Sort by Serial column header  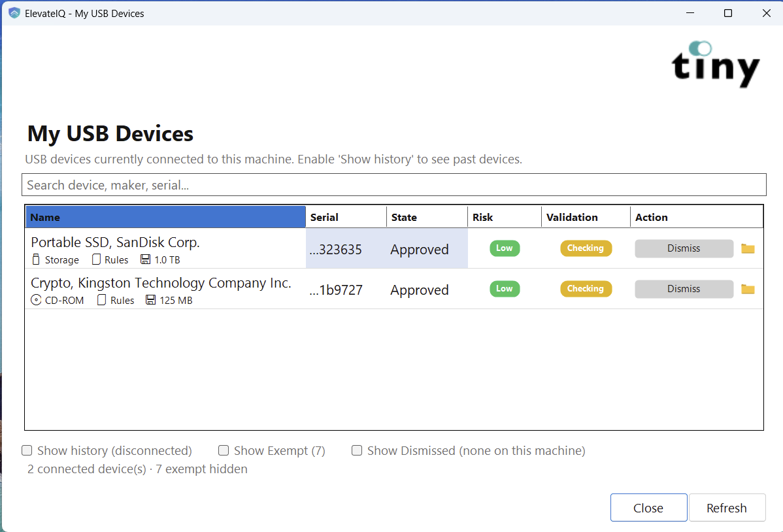[x=346, y=217]
